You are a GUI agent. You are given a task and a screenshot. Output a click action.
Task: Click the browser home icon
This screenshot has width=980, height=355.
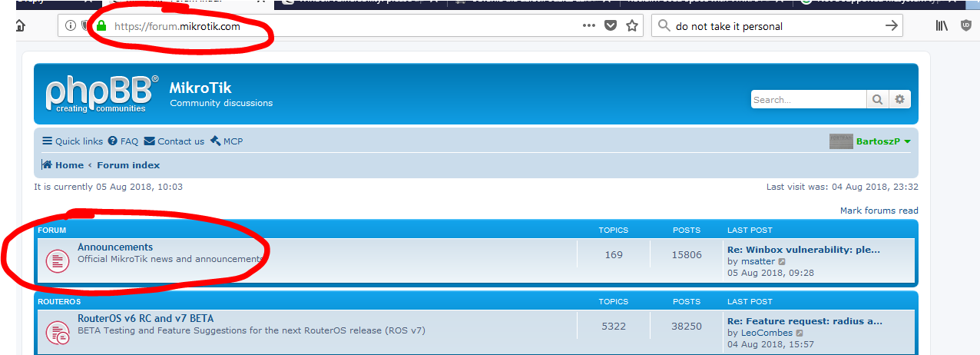pos(21,26)
